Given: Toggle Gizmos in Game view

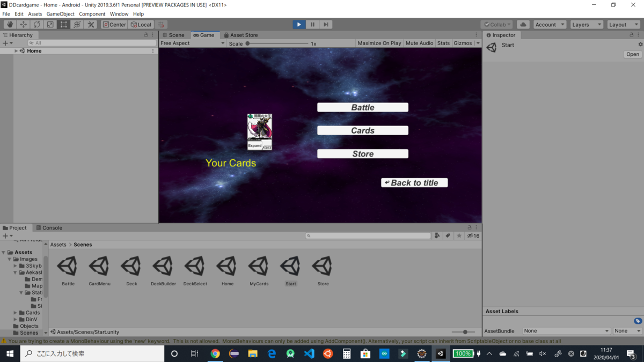Looking at the screenshot, I should pyautogui.click(x=463, y=43).
